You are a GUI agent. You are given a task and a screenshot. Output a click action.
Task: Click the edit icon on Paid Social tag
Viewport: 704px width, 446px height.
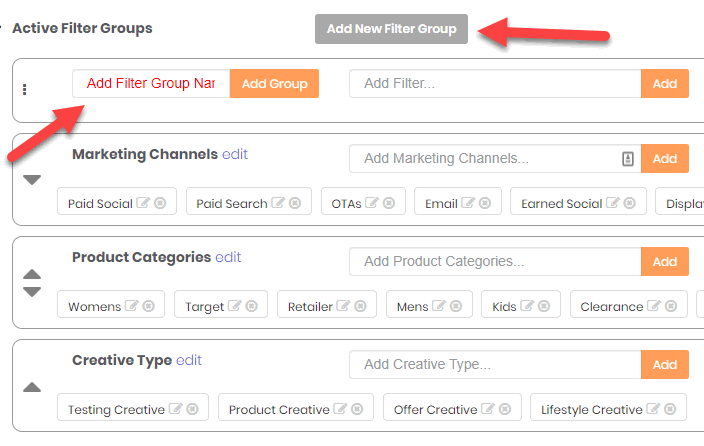pyautogui.click(x=143, y=203)
